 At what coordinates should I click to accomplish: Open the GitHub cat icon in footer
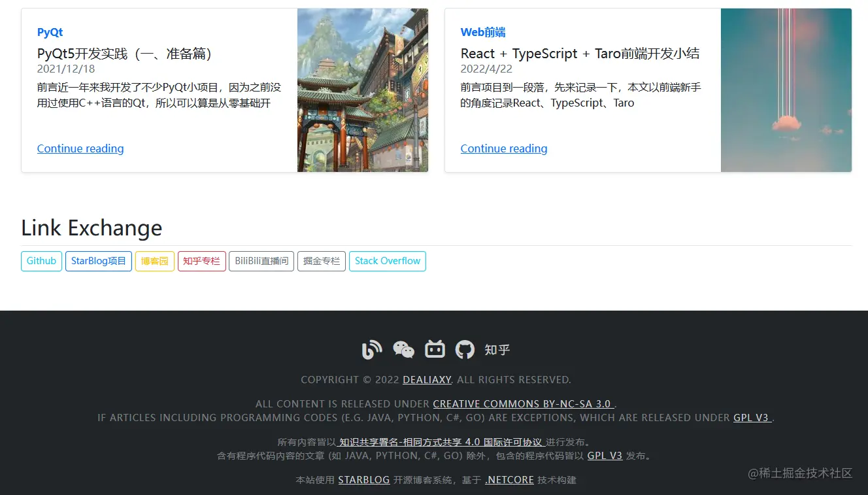(465, 350)
